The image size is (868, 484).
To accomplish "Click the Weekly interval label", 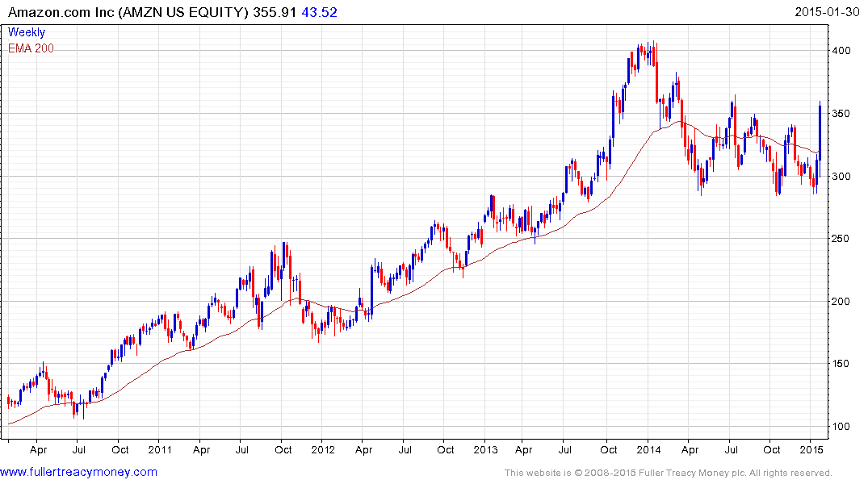I will pos(27,32).
